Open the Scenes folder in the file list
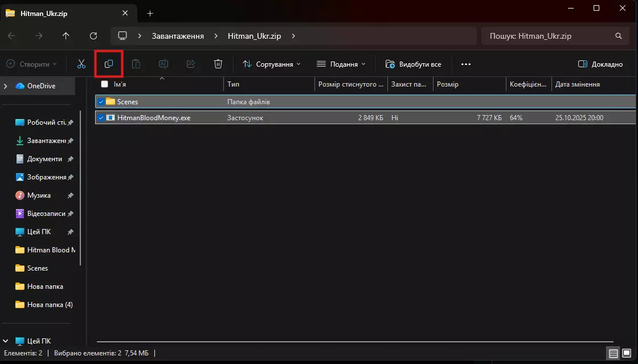 tap(128, 101)
